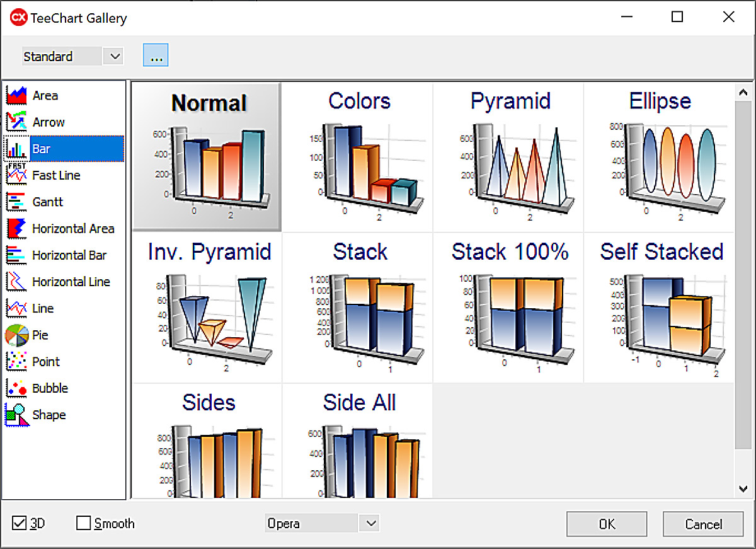Pick the Self Stacked style thumbnail
The height and width of the screenshot is (549, 756).
(x=660, y=308)
